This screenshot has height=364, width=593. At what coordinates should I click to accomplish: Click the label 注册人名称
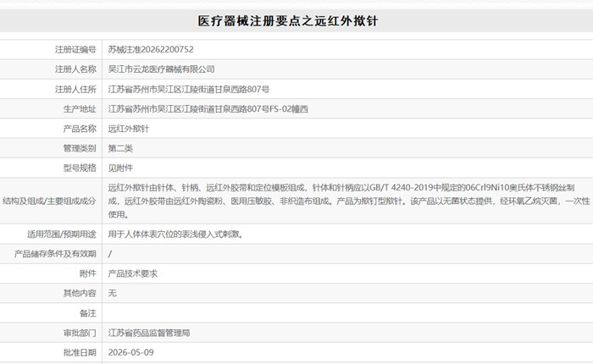75,69
